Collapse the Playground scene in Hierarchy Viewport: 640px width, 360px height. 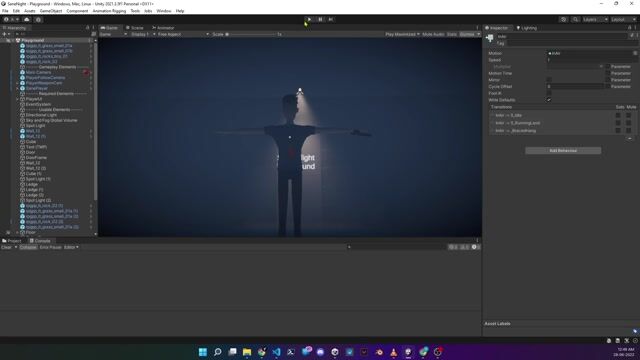coord(13,40)
